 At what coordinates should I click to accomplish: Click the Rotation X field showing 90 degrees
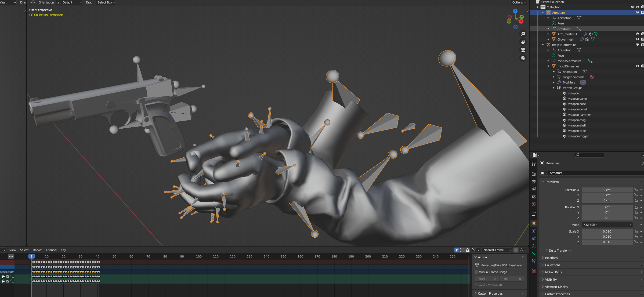tap(607, 207)
